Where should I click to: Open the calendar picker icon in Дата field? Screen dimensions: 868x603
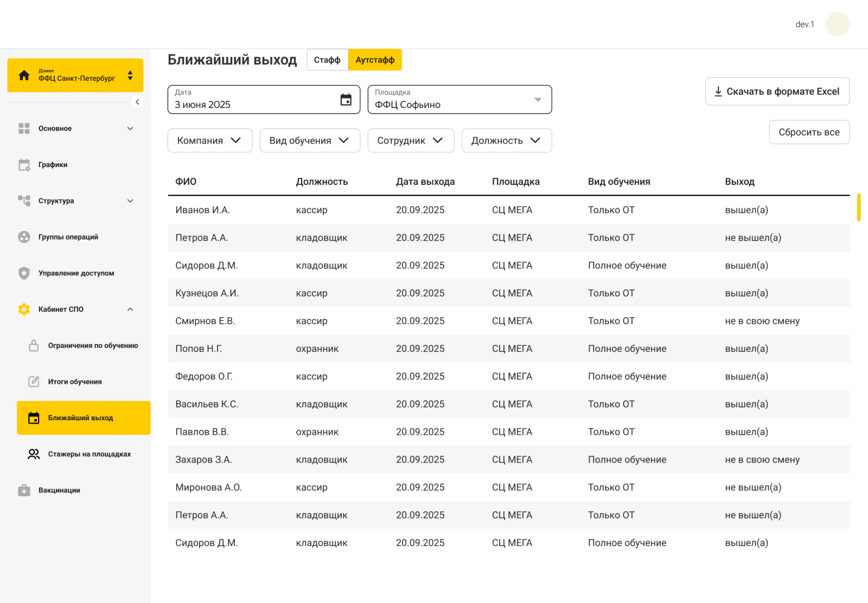pos(346,100)
